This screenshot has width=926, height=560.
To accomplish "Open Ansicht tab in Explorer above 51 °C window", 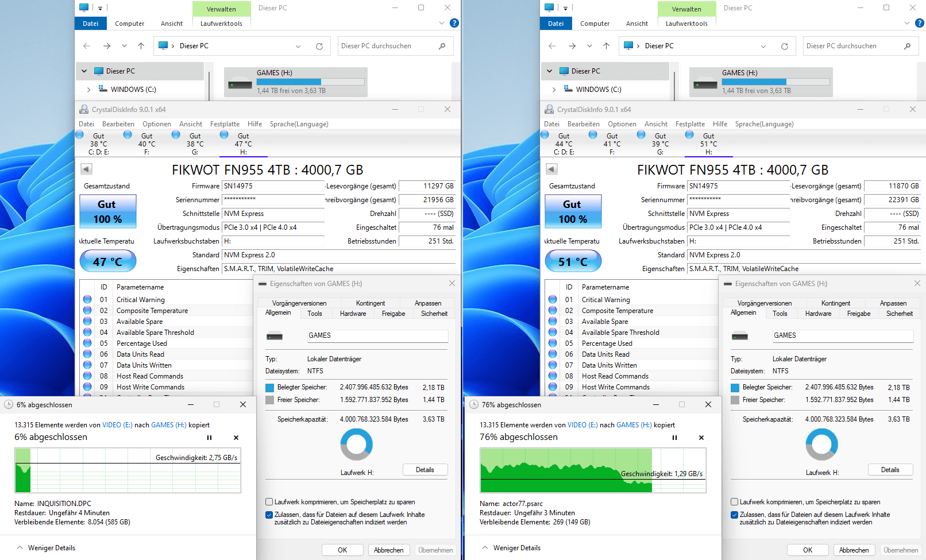I will pyautogui.click(x=637, y=24).
